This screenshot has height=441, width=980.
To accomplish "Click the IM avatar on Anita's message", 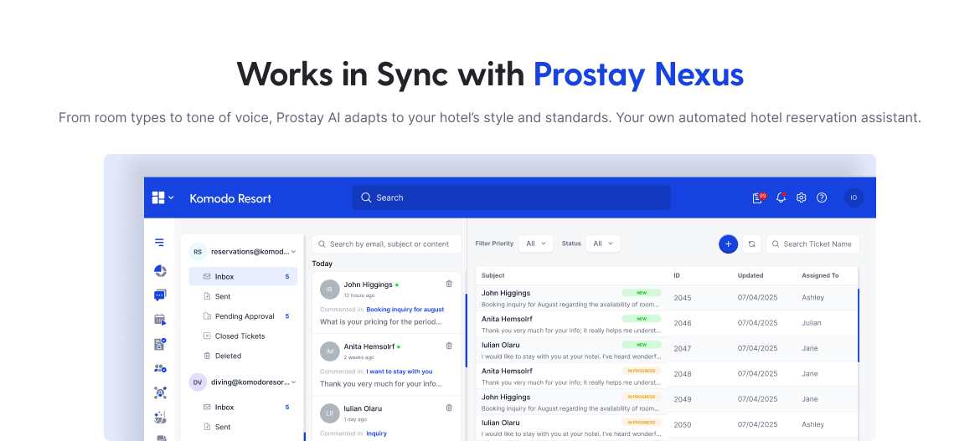I will click(x=329, y=351).
